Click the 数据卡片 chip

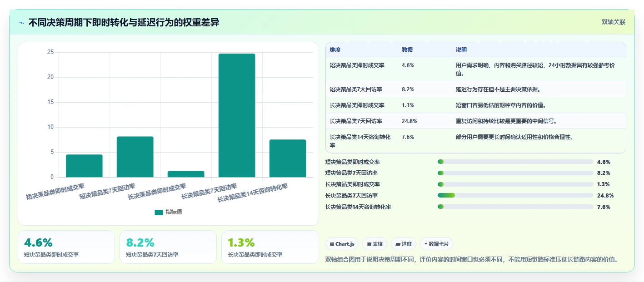pos(436,244)
